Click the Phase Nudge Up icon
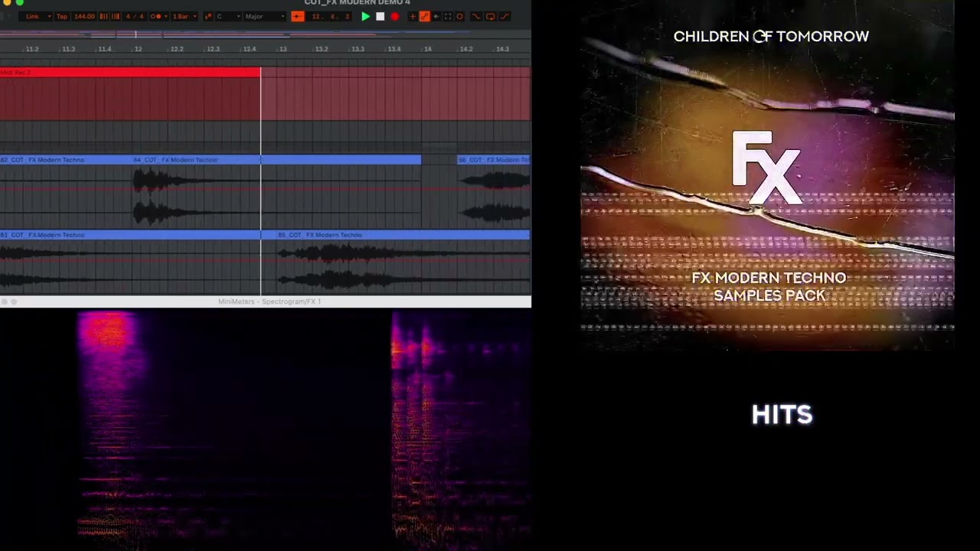980x551 pixels. click(x=116, y=16)
